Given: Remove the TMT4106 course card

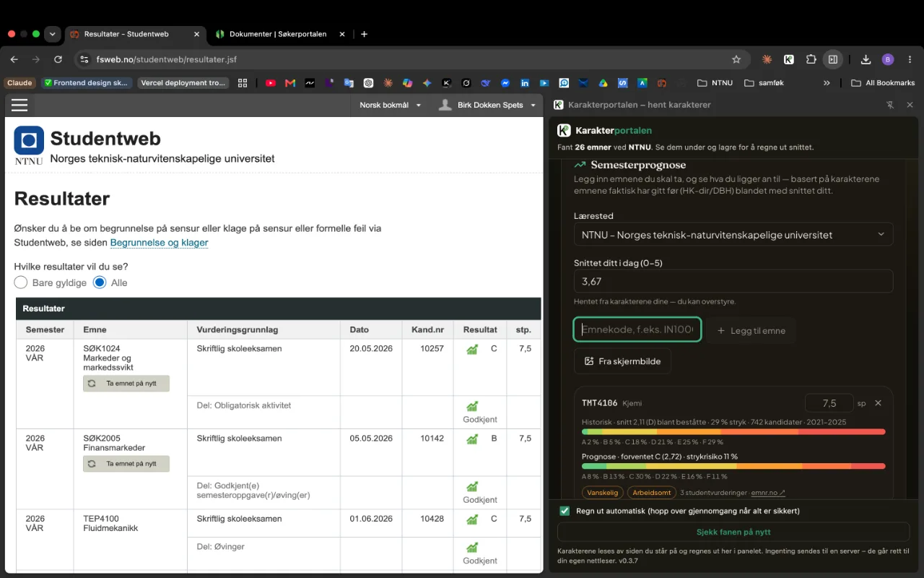Looking at the screenshot, I should click(x=878, y=403).
